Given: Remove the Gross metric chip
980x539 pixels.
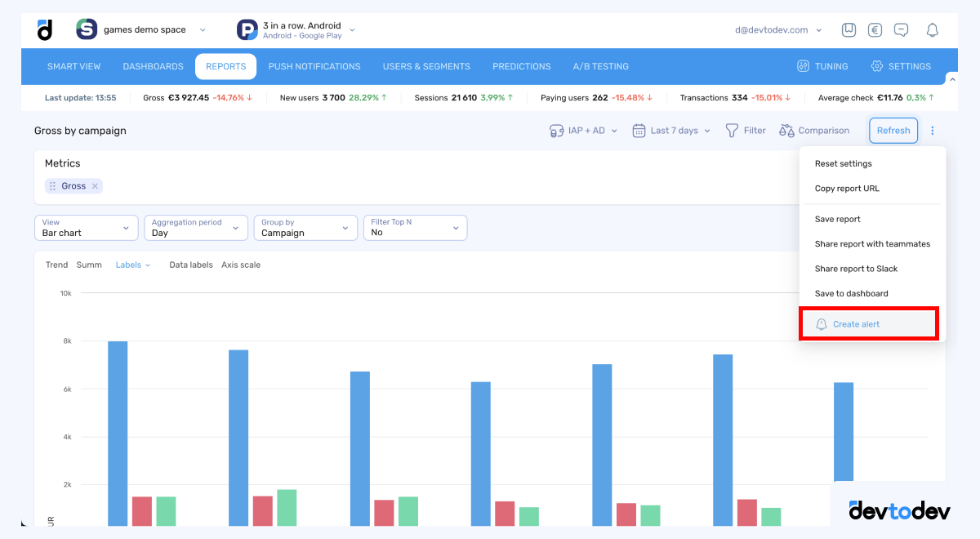Looking at the screenshot, I should tap(95, 186).
